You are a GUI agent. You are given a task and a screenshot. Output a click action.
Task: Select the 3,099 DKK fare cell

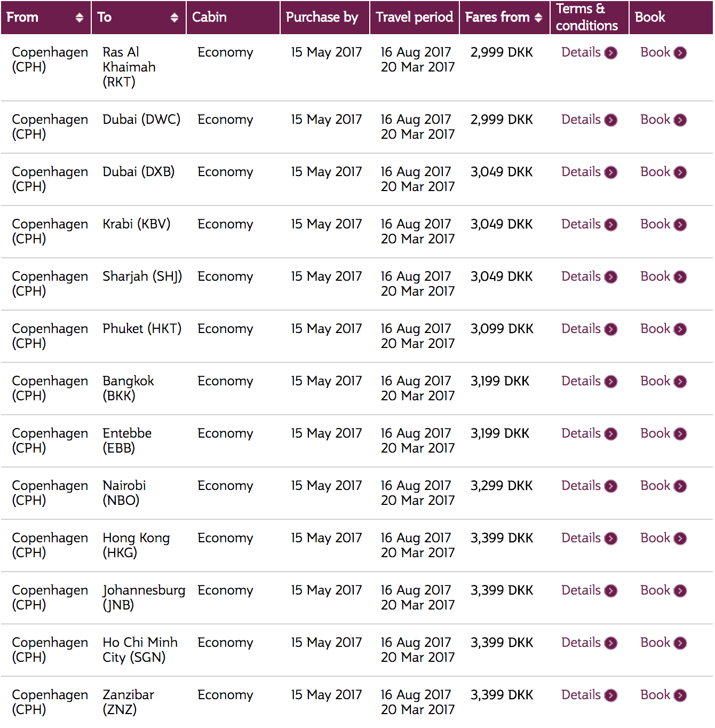502,329
